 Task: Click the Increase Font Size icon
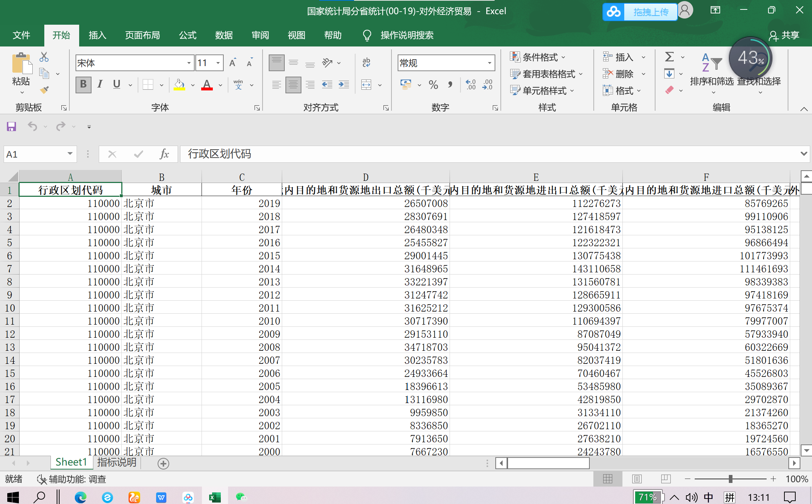(x=233, y=63)
